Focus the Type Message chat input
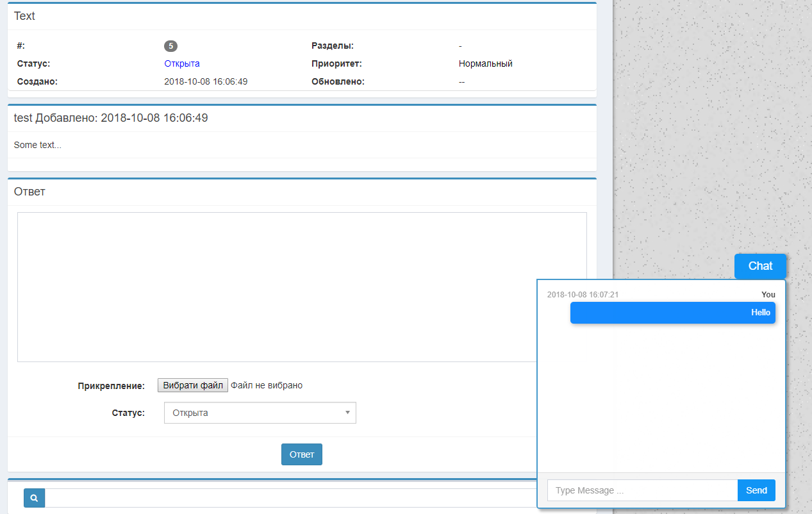812x514 pixels. click(642, 490)
